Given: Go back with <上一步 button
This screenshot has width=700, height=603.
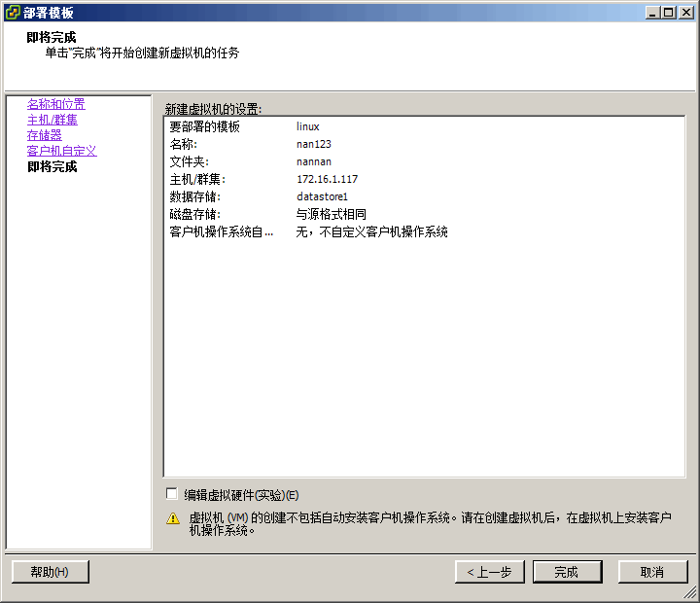Looking at the screenshot, I should [490, 572].
